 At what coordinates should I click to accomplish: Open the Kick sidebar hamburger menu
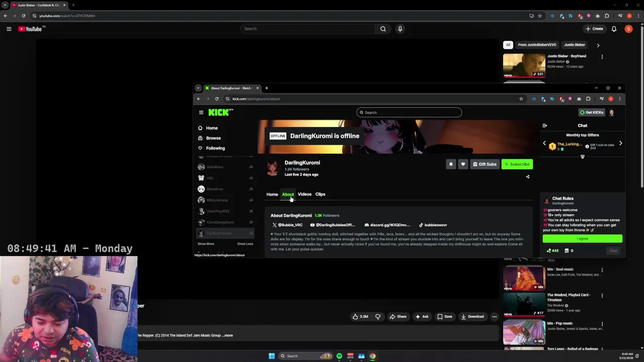click(x=201, y=113)
